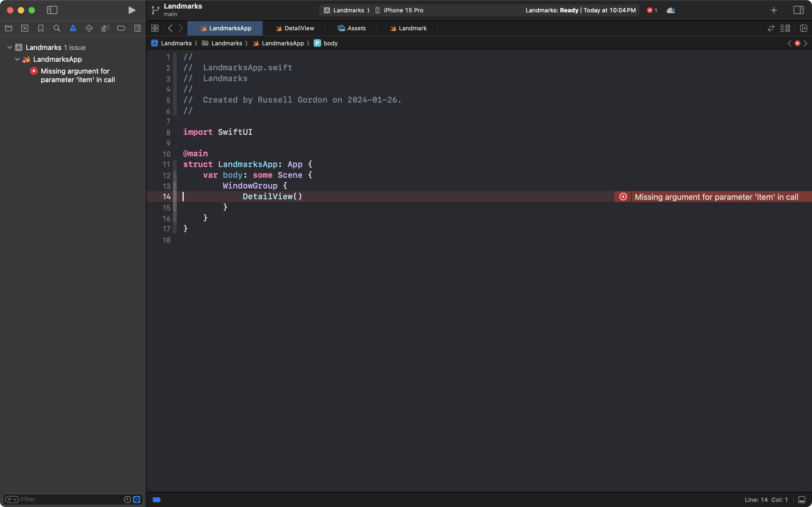Open the Test navigator checkmark icon
Viewport: 812px width, 507px height.
[89, 28]
